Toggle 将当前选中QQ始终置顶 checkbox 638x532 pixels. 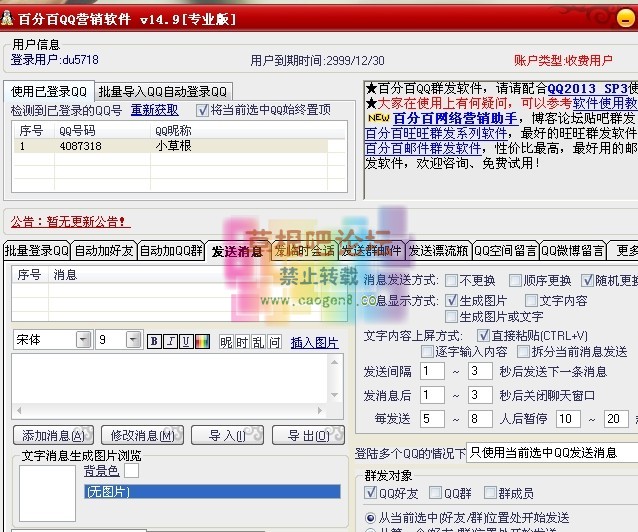pos(202,110)
